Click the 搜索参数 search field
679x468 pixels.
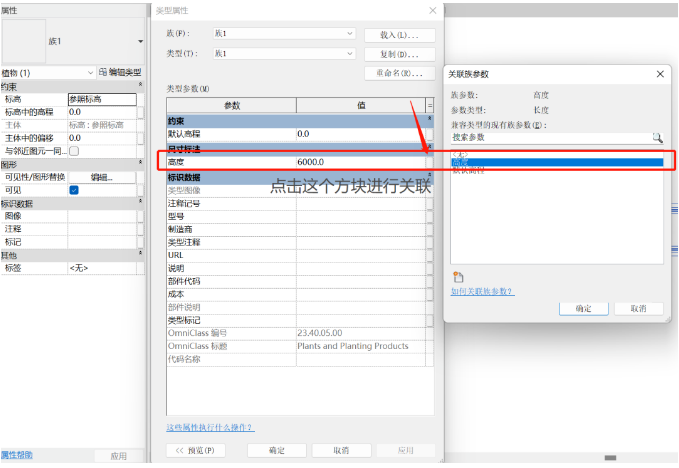click(x=552, y=138)
